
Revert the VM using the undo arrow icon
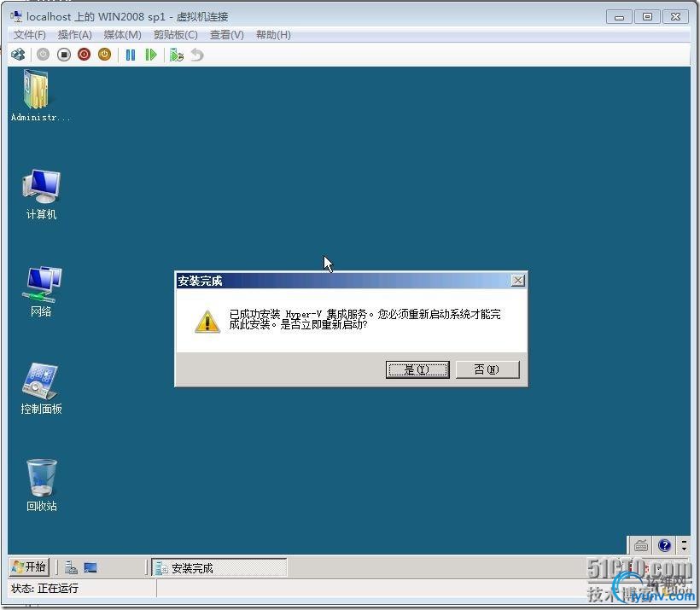pyautogui.click(x=197, y=55)
